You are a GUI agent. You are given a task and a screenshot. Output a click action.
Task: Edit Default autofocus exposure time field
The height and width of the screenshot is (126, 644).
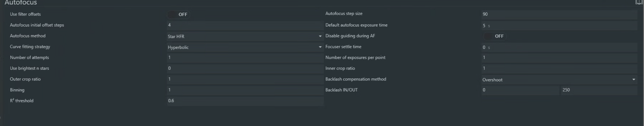click(559, 26)
